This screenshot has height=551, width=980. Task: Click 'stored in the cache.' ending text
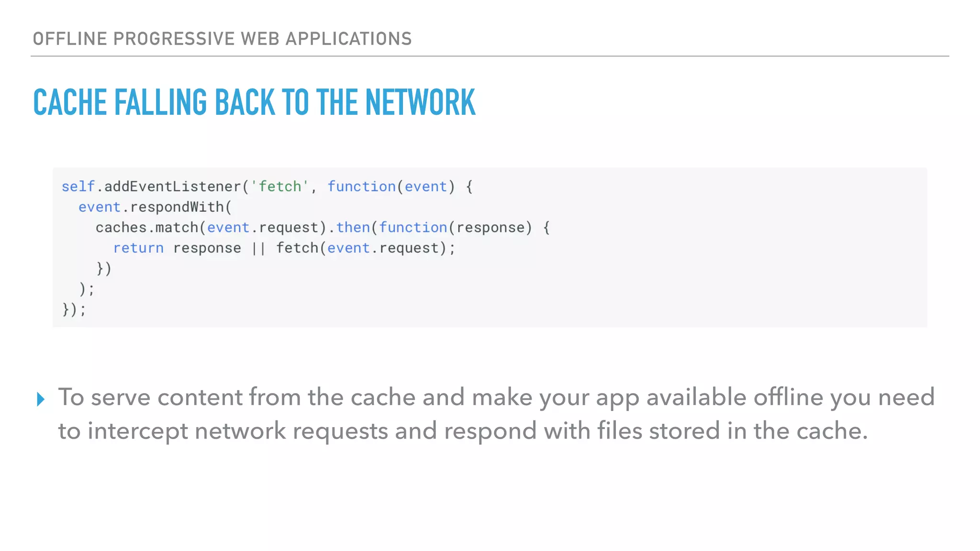pyautogui.click(x=758, y=430)
